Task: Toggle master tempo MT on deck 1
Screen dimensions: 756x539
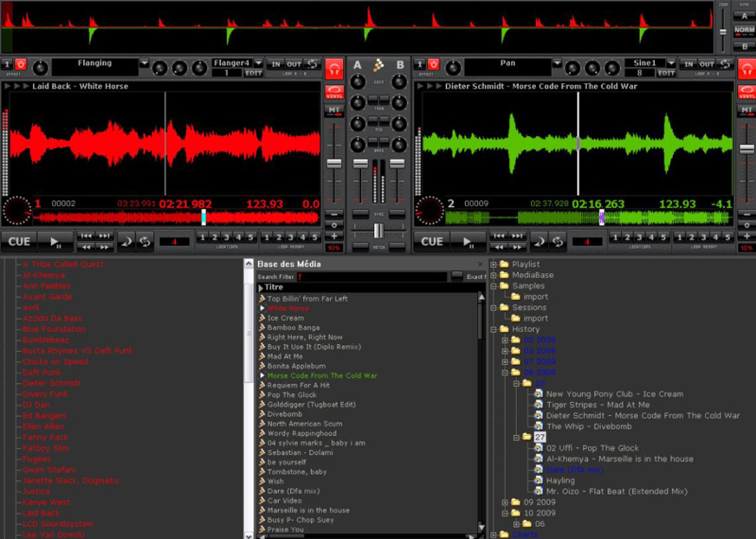Action: point(334,111)
